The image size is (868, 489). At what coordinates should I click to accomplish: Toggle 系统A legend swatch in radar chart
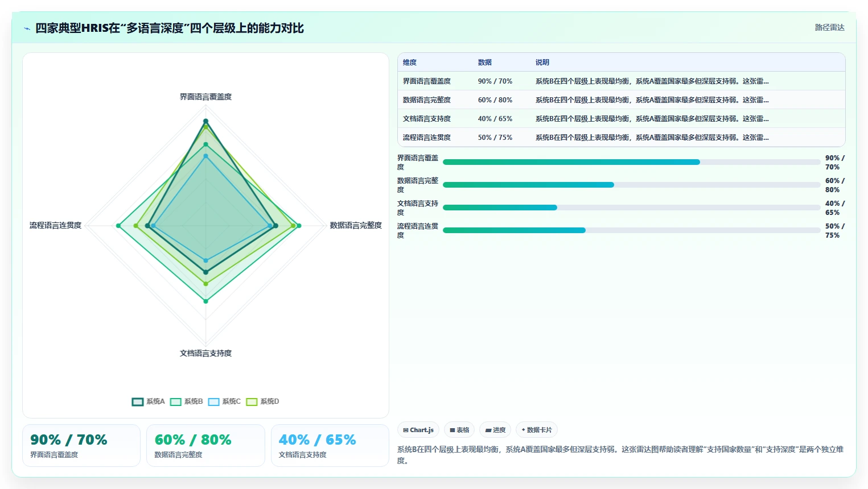138,401
